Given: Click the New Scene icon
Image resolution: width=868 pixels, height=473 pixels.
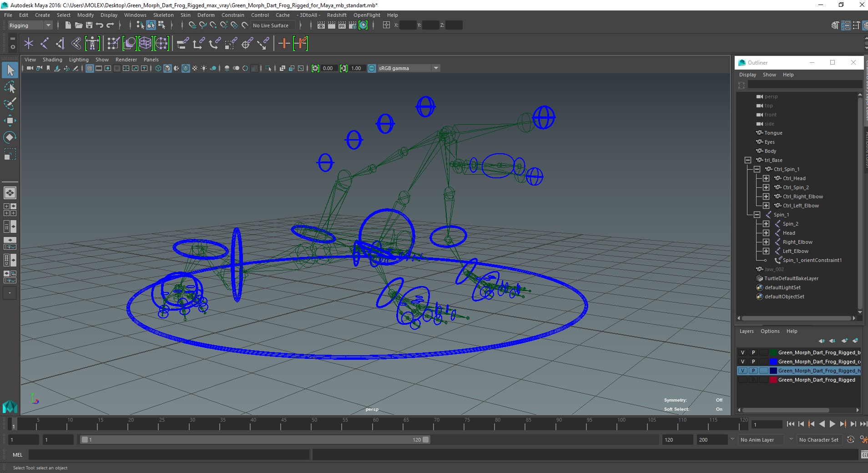Looking at the screenshot, I should (x=68, y=25).
